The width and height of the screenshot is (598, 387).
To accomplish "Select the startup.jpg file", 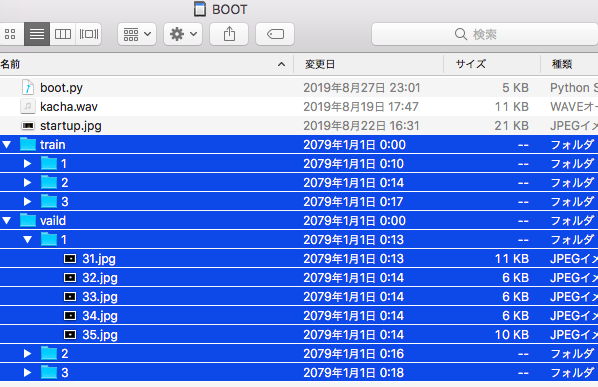I will coord(299,126).
